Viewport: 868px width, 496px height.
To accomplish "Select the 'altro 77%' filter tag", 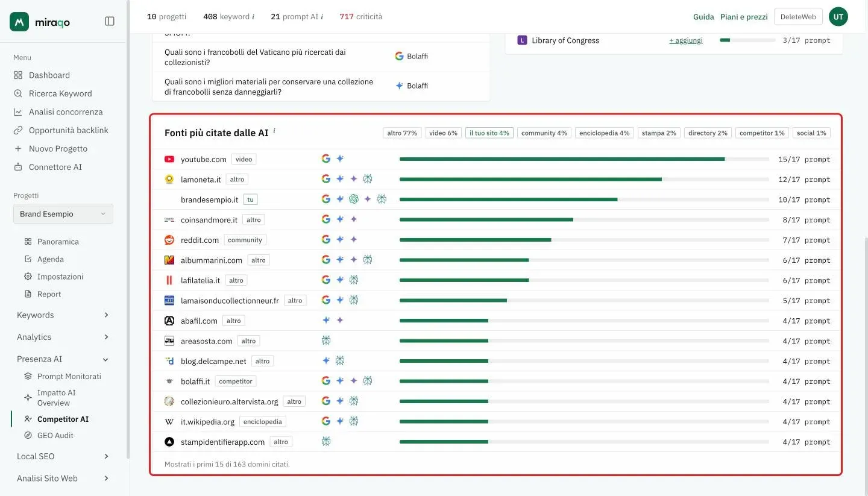I will pos(402,133).
